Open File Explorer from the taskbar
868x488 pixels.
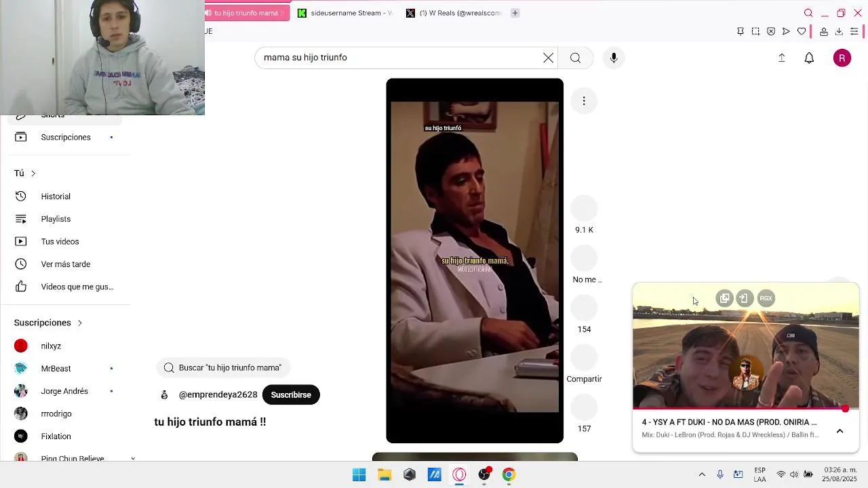pos(384,475)
